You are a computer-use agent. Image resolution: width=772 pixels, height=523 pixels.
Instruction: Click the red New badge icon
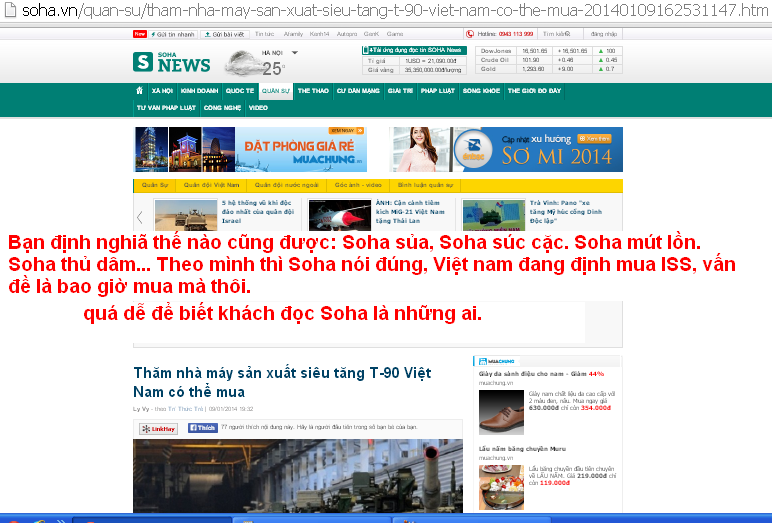point(140,34)
